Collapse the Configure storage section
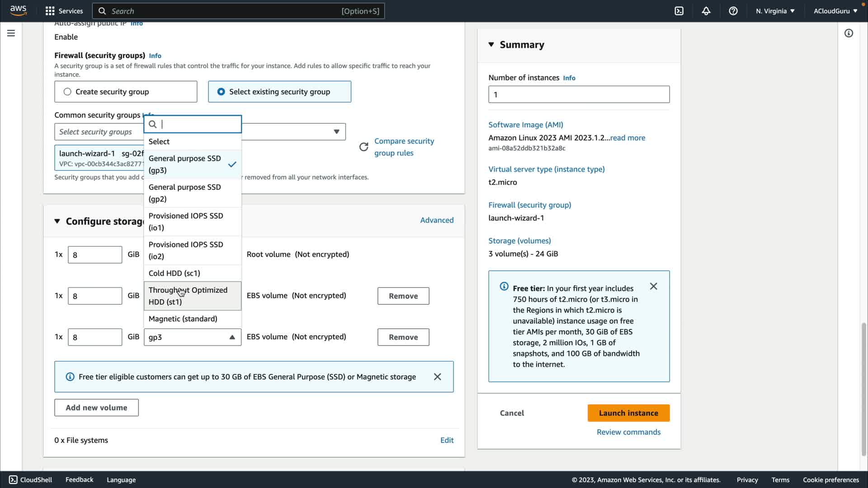The width and height of the screenshot is (868, 488). click(x=57, y=221)
